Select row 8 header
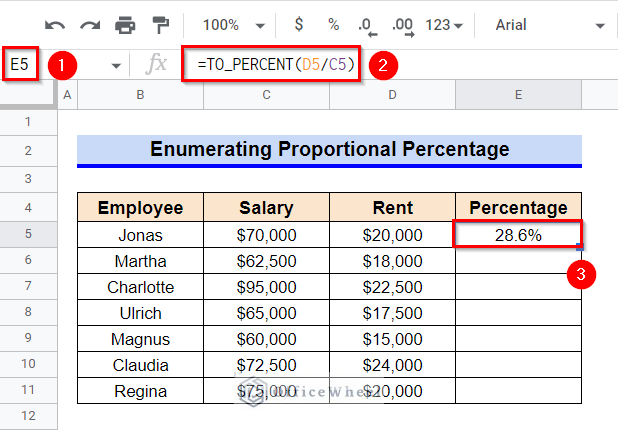Screen dimensions: 618x430 click(x=28, y=312)
